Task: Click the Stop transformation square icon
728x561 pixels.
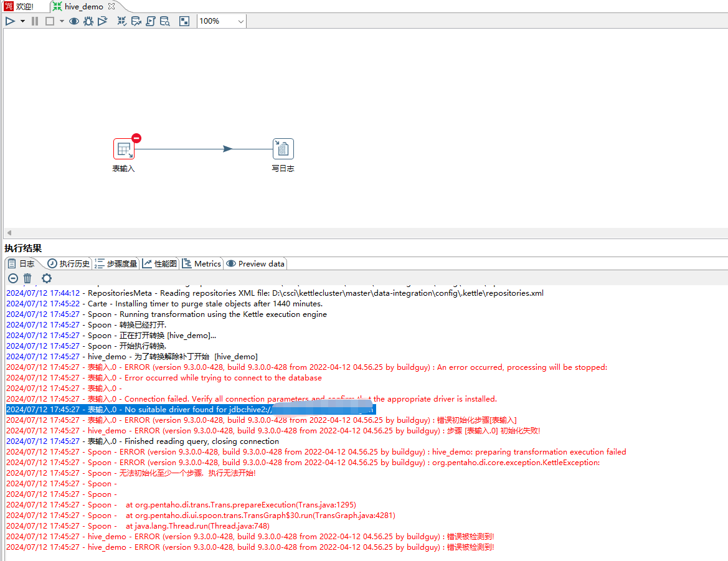Action: tap(50, 21)
